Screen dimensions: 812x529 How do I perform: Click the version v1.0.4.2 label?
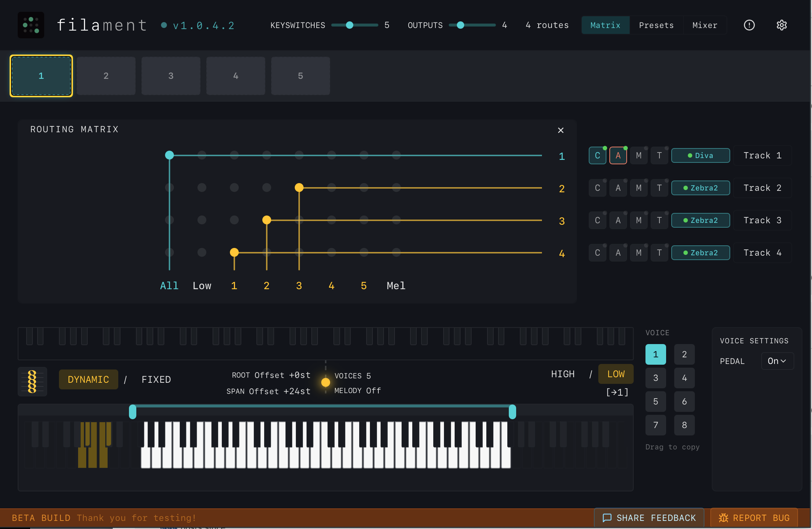(203, 25)
